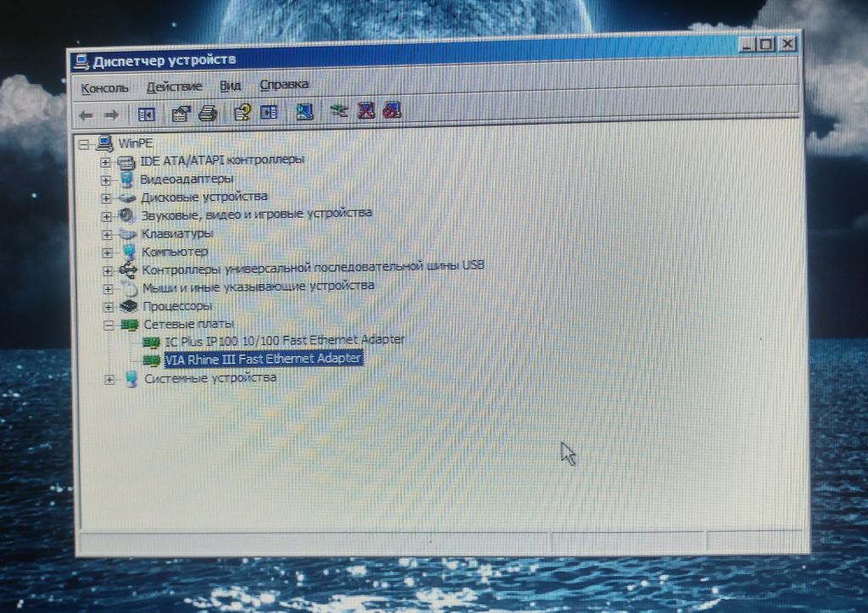Click the Forward arrow in the toolbar

tap(112, 116)
